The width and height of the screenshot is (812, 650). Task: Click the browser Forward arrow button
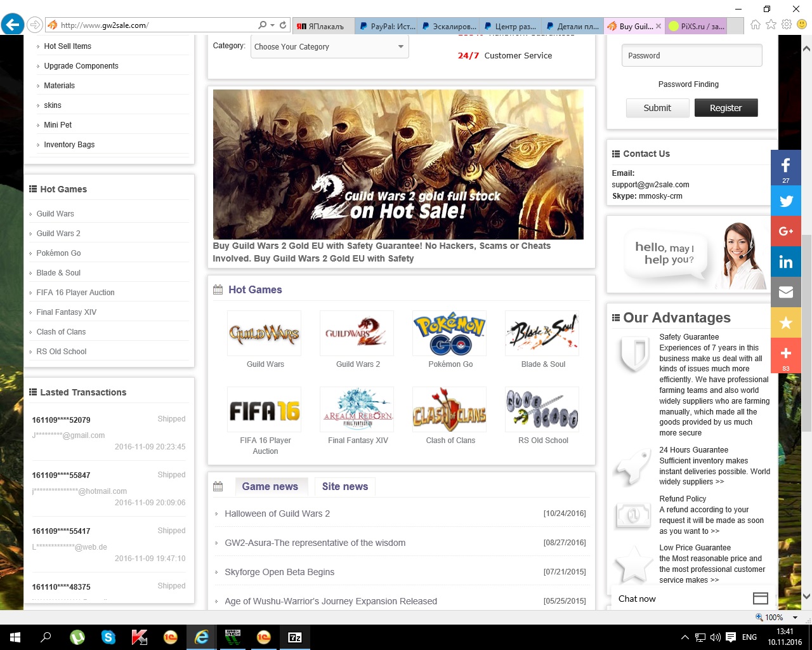tap(34, 25)
